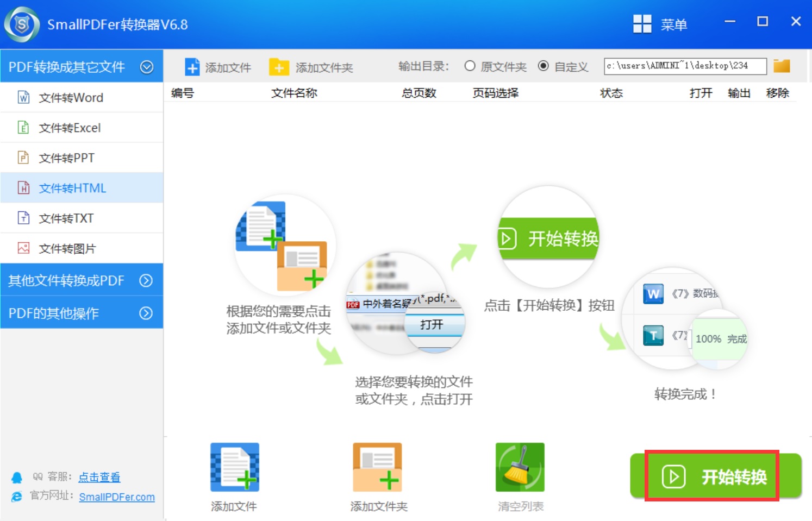Click the 状态 column header
This screenshot has height=521, width=812.
pyautogui.click(x=611, y=93)
